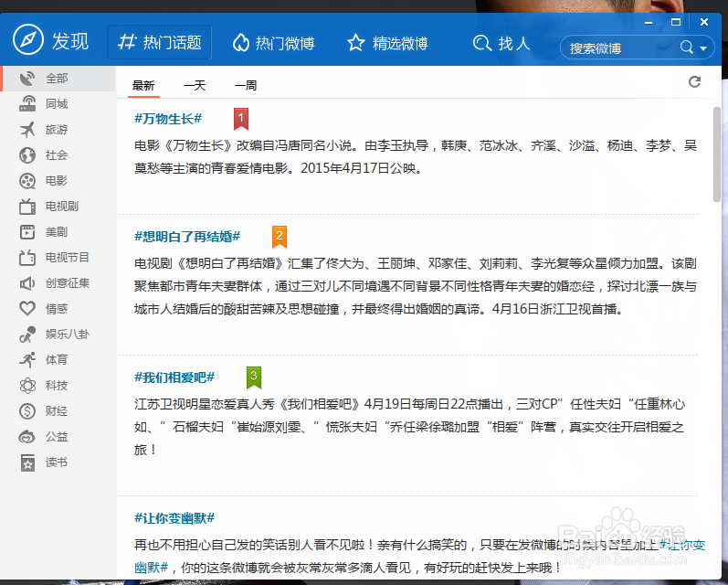Click the 读书 book star icon
The height and width of the screenshot is (585, 728).
coord(27,463)
